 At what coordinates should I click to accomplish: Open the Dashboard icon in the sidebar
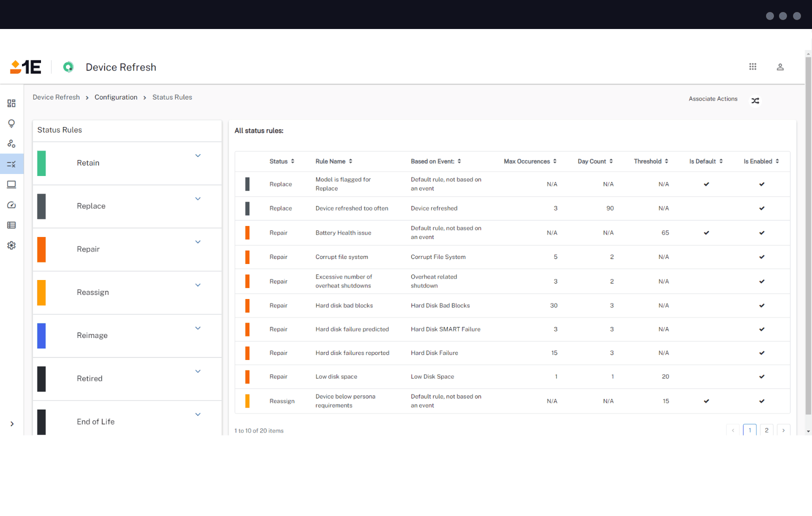tap(11, 103)
